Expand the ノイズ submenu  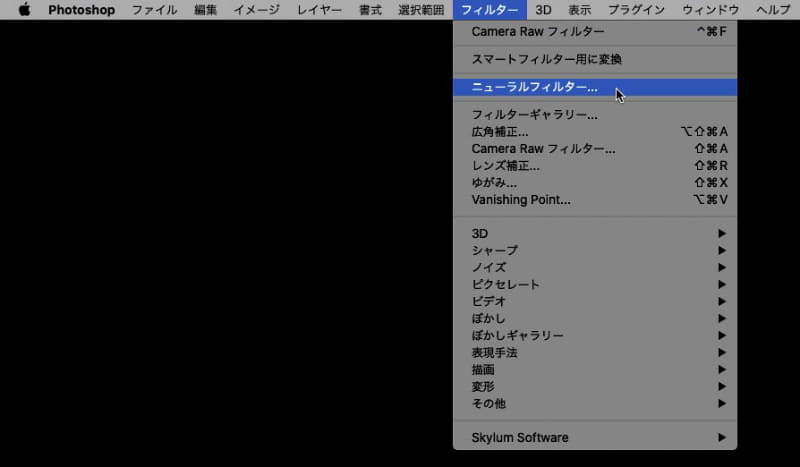point(595,267)
